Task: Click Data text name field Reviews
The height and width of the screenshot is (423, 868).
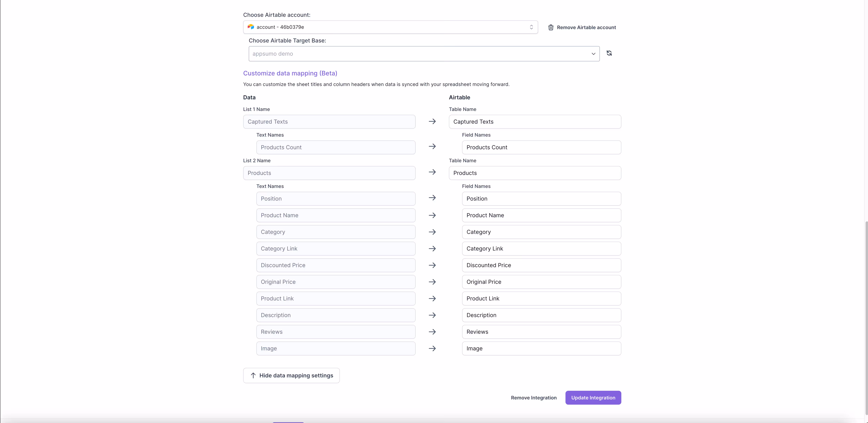Action: pyautogui.click(x=336, y=332)
